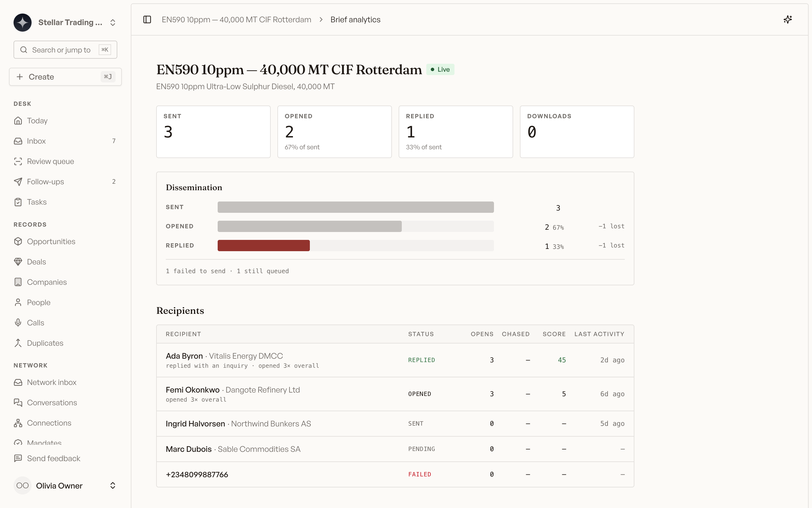Open the Inbox tray icon
This screenshot has width=812, height=508.
click(18, 141)
